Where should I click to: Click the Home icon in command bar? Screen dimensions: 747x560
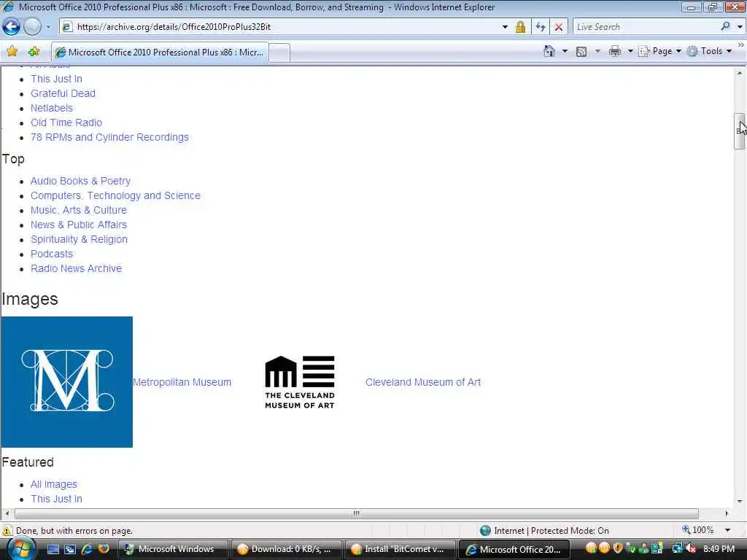[549, 51]
